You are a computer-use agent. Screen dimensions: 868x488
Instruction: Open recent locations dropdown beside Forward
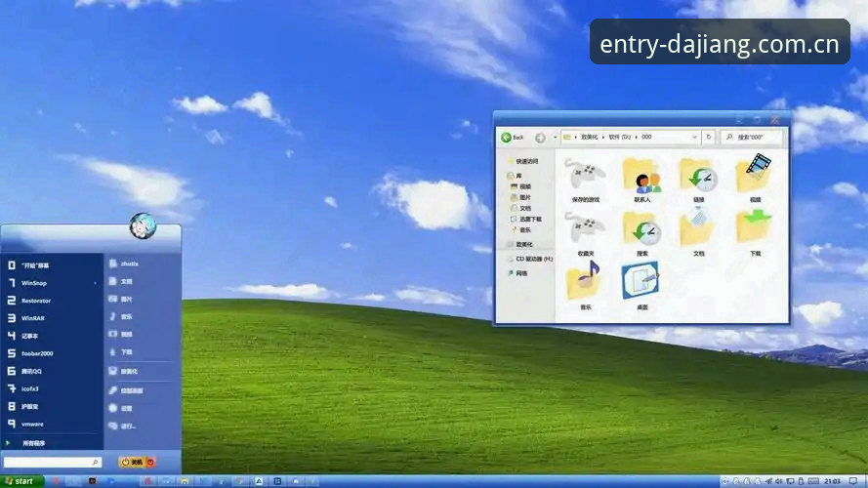(556, 138)
